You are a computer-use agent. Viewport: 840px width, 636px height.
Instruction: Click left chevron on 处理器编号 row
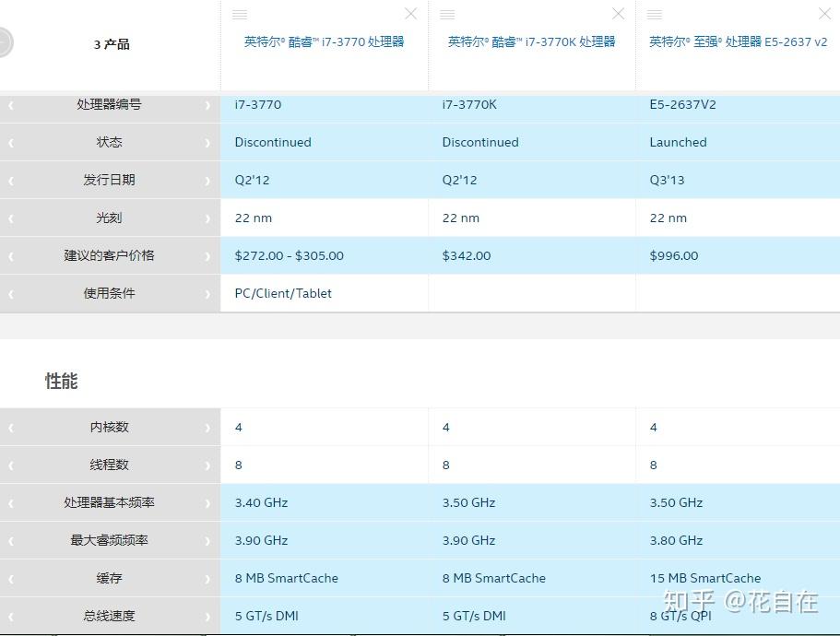click(x=11, y=105)
